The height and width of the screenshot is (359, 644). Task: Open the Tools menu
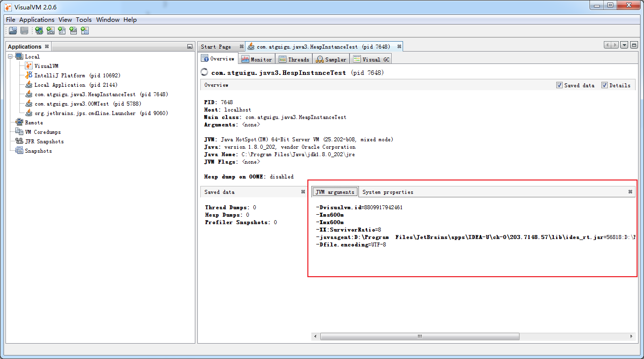(x=84, y=20)
